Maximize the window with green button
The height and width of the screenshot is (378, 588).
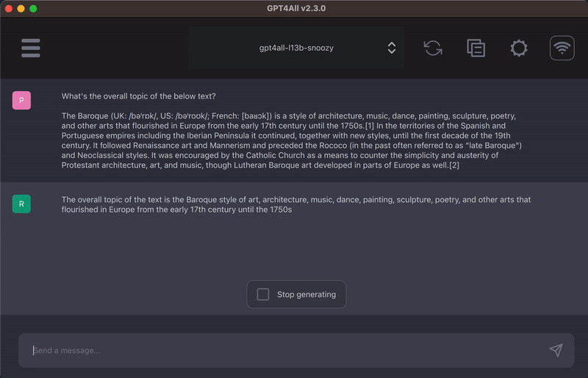(33, 8)
